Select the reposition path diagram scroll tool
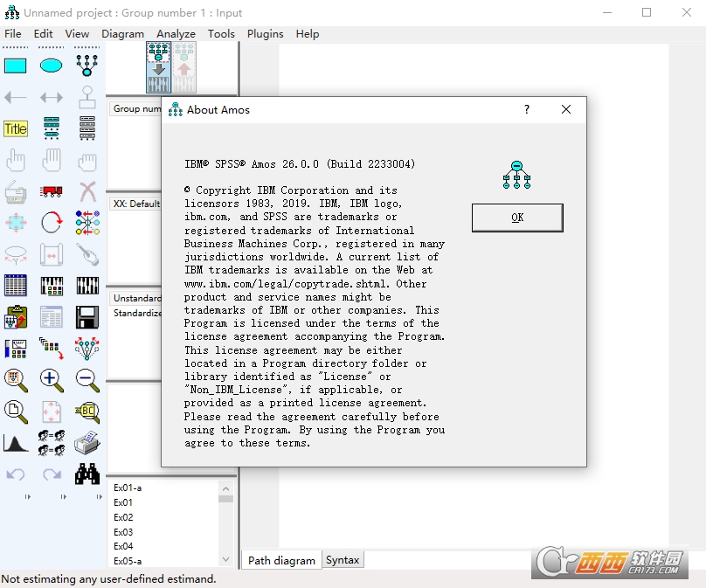The height and width of the screenshot is (588, 706). [x=52, y=255]
